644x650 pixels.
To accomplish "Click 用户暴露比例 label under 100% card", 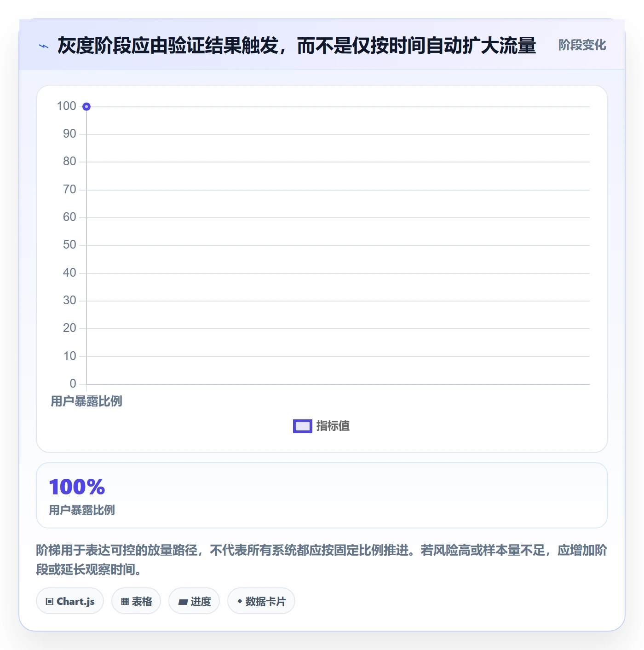I will coord(82,510).
